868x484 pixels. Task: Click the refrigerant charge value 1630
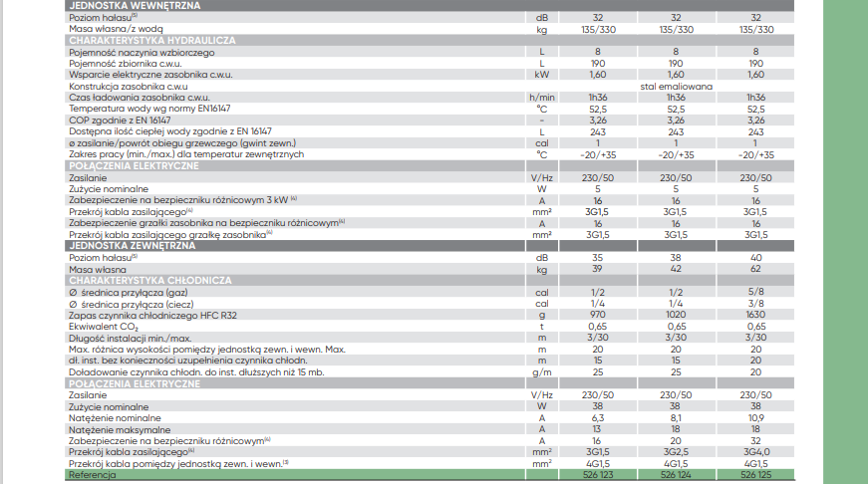pos(755,314)
